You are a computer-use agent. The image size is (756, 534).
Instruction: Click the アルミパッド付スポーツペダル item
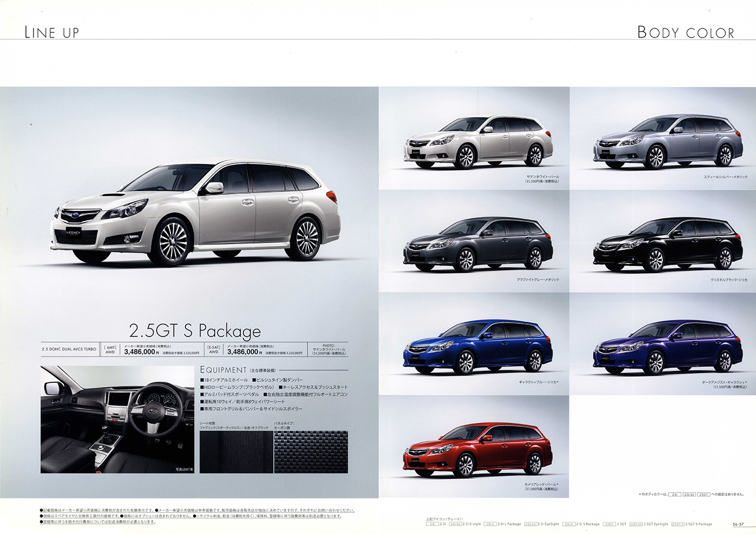tap(230, 394)
